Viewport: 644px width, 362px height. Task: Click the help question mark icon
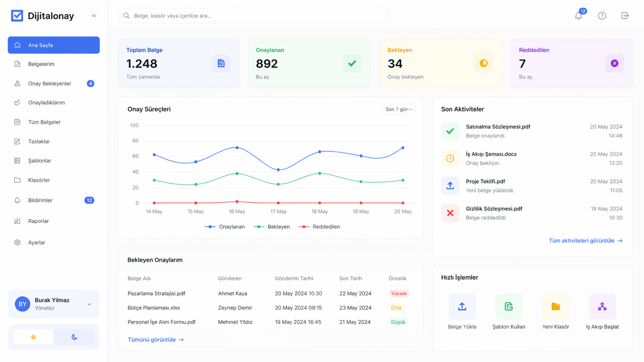pyautogui.click(x=602, y=16)
